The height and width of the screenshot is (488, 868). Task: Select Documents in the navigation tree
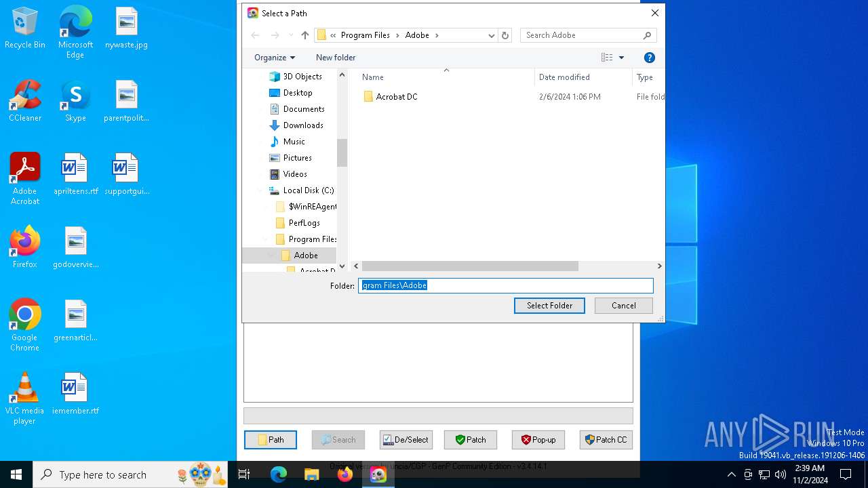tap(297, 109)
